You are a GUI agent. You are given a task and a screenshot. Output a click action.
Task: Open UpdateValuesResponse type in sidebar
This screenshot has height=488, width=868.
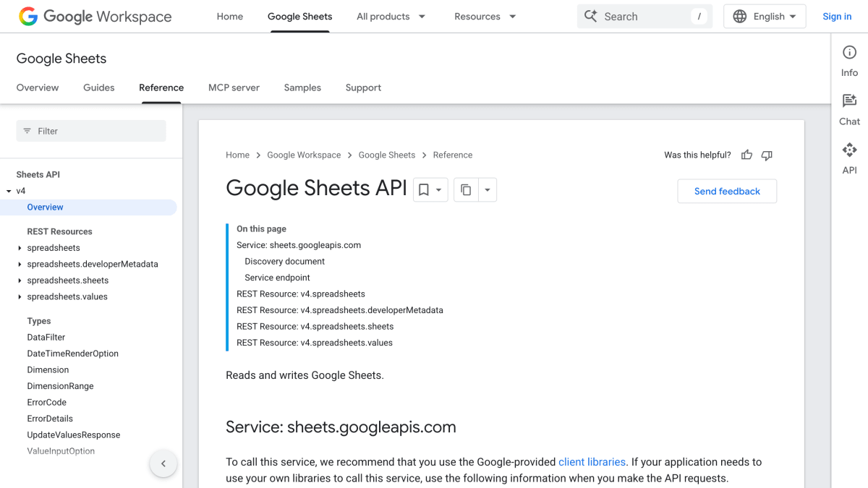[74, 435]
